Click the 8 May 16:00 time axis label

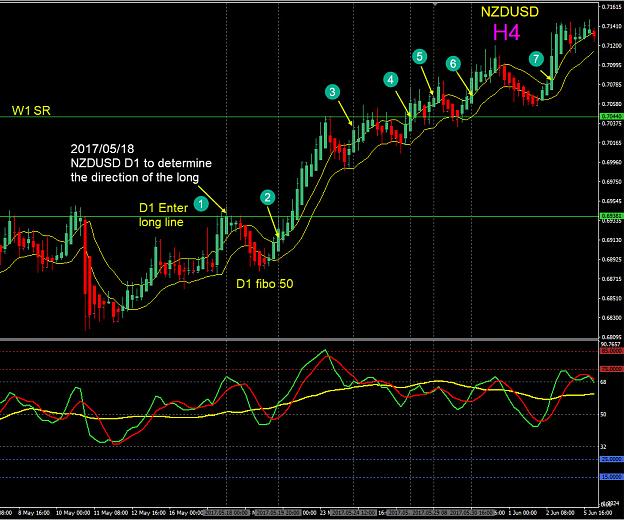(33, 512)
